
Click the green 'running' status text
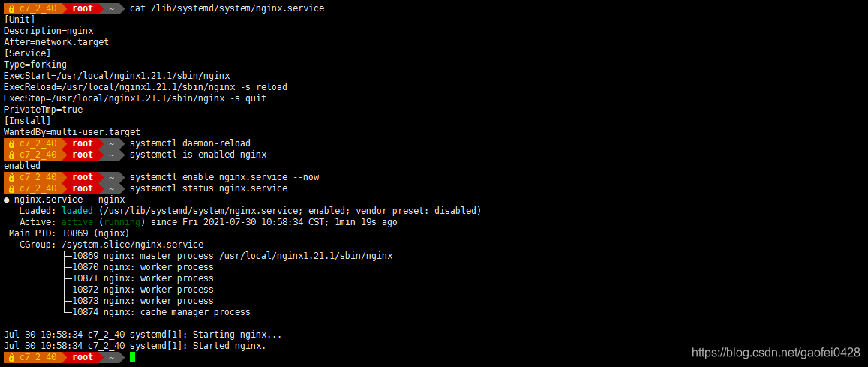(122, 222)
